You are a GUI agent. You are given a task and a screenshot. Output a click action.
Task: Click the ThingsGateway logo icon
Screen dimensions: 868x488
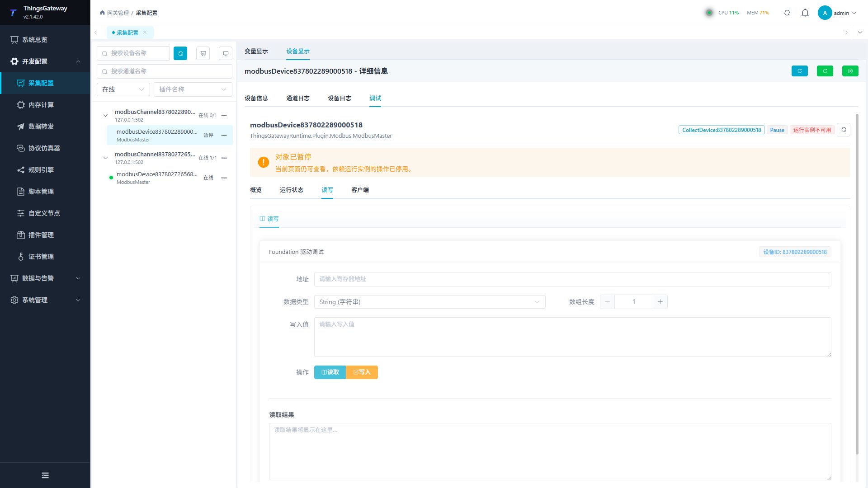click(13, 12)
